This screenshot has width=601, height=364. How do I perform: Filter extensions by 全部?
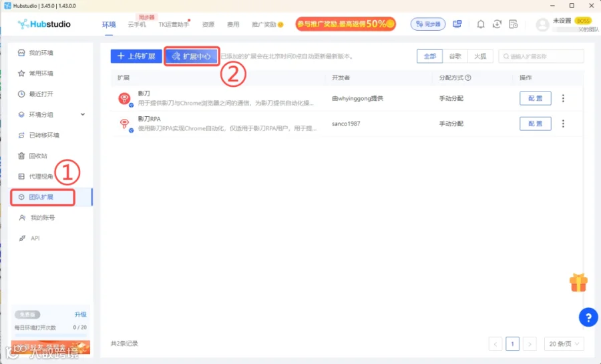pos(429,56)
